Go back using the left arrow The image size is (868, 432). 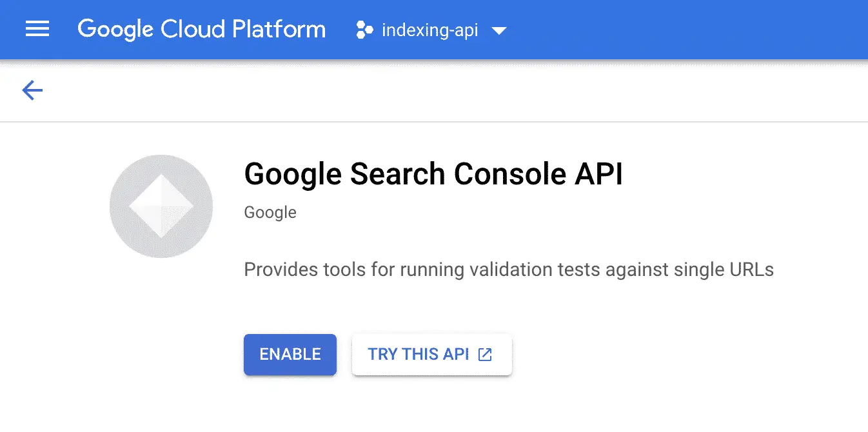(32, 90)
